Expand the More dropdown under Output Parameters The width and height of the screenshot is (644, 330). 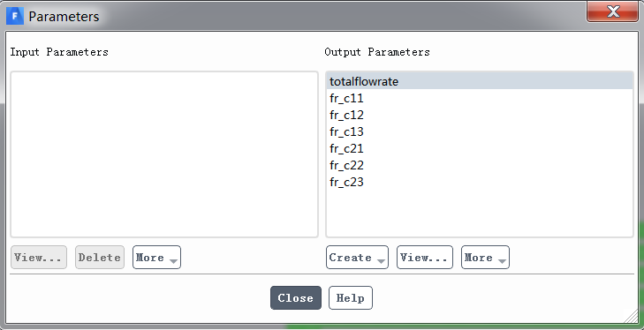[485, 258]
